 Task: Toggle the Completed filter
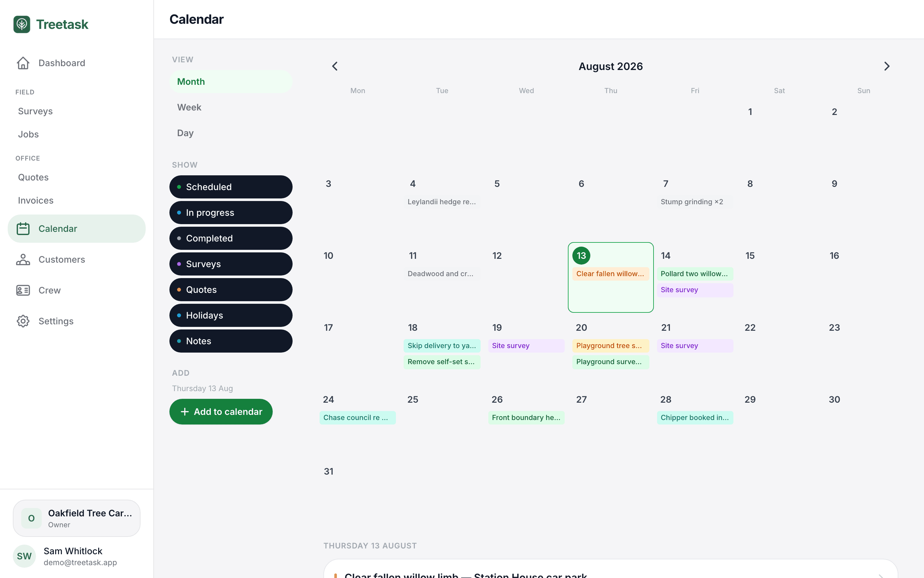point(231,238)
